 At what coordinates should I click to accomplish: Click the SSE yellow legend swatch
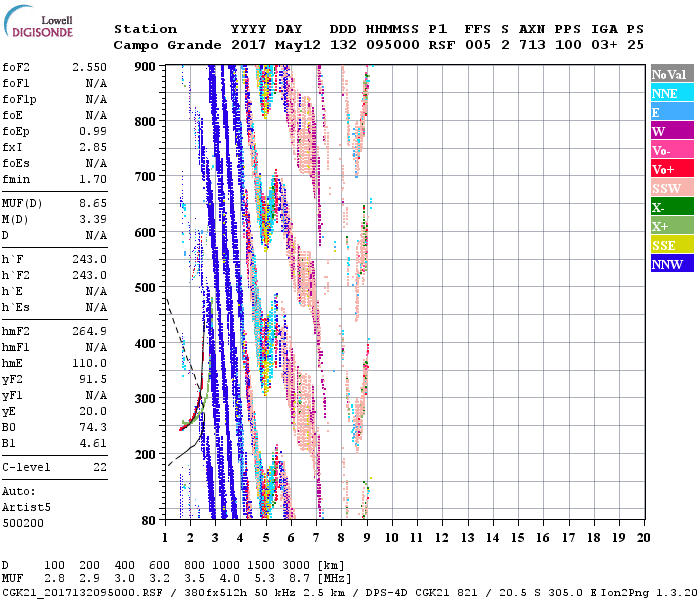(672, 245)
